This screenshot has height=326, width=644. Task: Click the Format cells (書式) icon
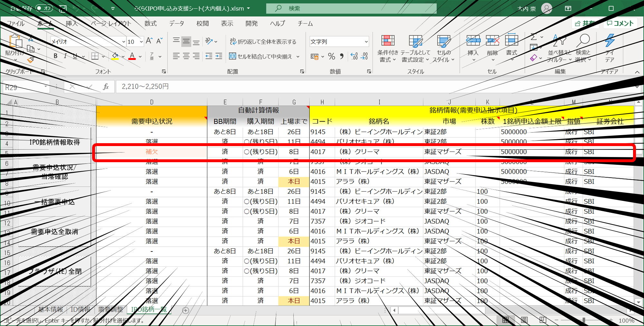tap(511, 40)
